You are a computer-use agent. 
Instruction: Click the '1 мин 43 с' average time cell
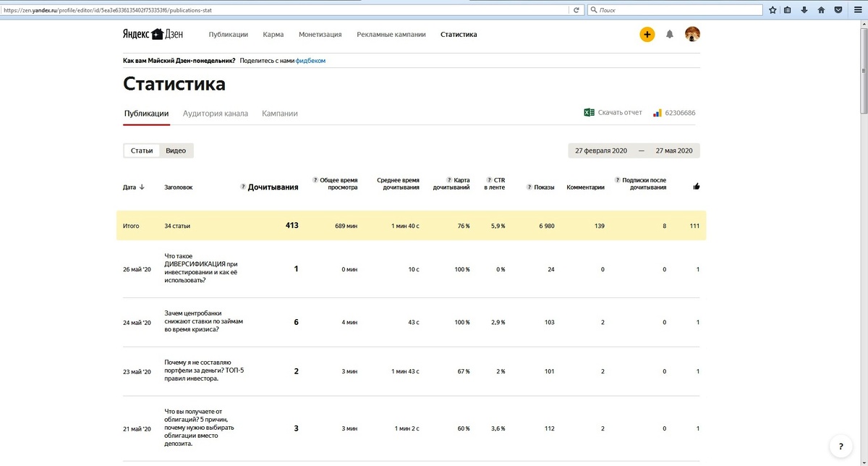click(404, 371)
